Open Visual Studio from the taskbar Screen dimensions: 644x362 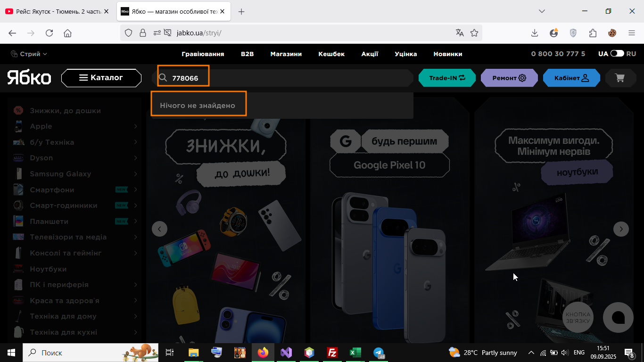point(286,353)
